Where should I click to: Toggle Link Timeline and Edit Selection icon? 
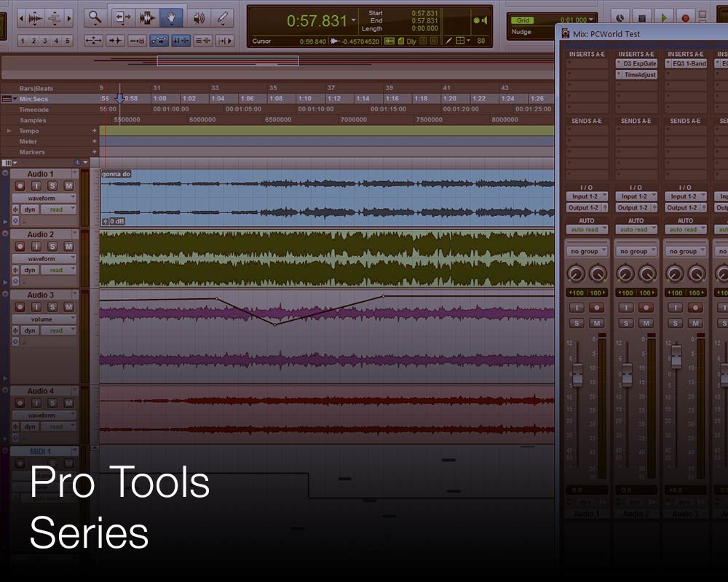[181, 41]
